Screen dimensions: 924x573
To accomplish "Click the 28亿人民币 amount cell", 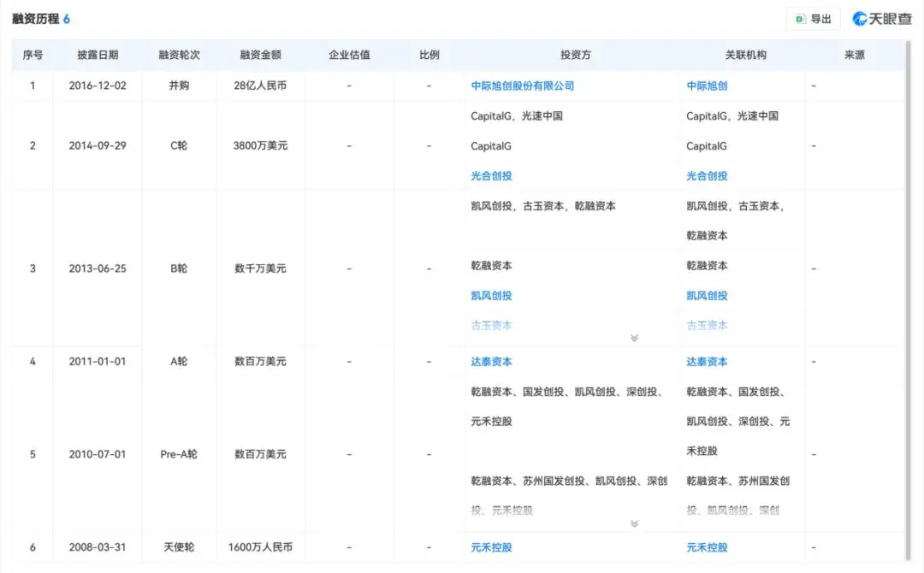I will 260,86.
